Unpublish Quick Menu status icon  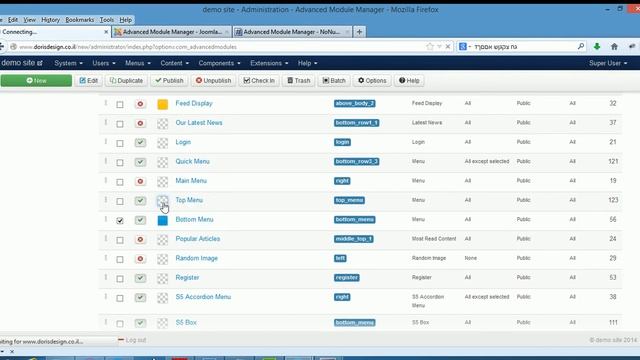coord(140,162)
